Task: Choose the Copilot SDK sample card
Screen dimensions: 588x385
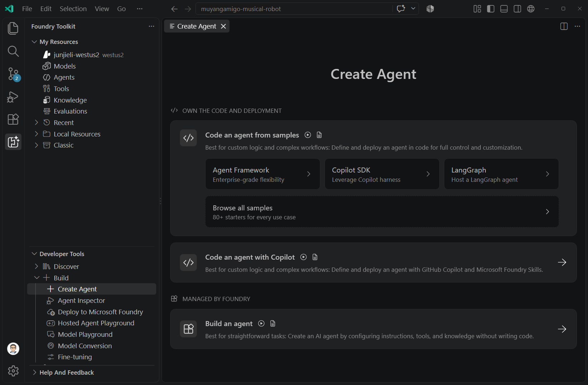Action: click(x=382, y=174)
